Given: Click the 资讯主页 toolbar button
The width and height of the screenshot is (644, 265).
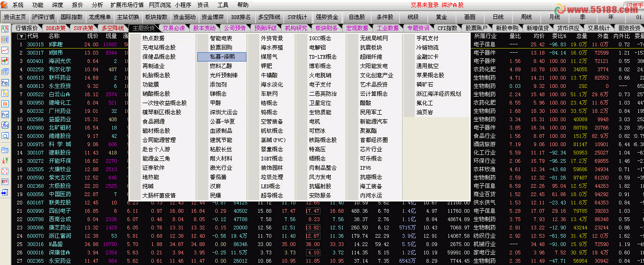Looking at the screenshot, I should [x=15, y=17].
